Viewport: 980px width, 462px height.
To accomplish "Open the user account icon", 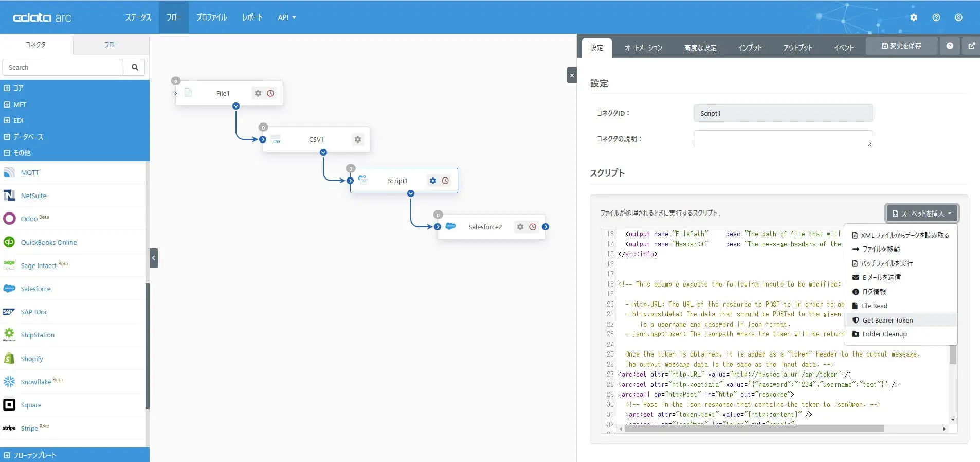I will 958,17.
